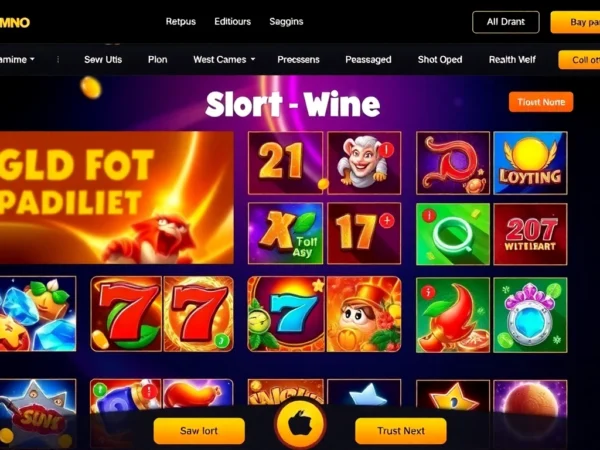Open the GLD FOT PADILIET banner

pyautogui.click(x=116, y=198)
